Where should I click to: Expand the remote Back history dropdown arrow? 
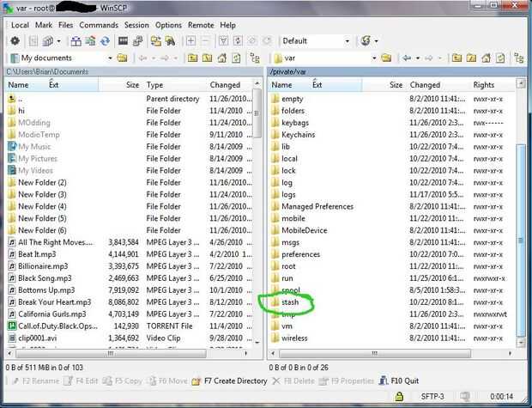point(418,58)
